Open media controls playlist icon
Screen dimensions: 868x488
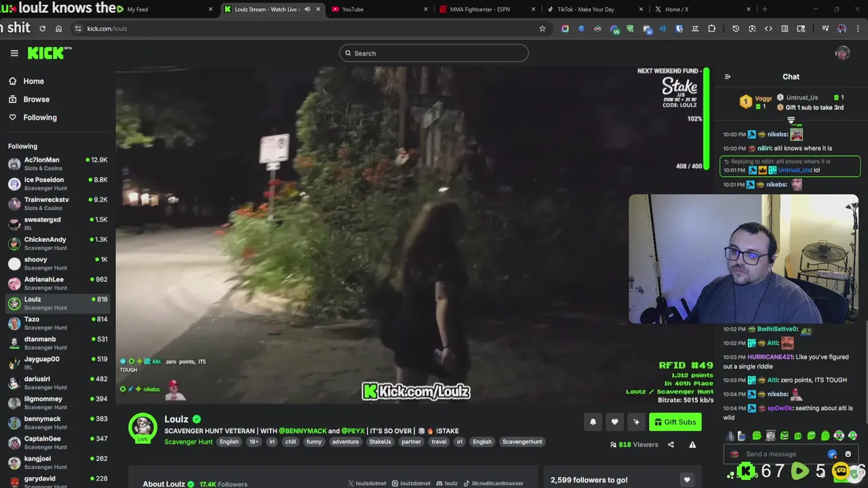(825, 28)
